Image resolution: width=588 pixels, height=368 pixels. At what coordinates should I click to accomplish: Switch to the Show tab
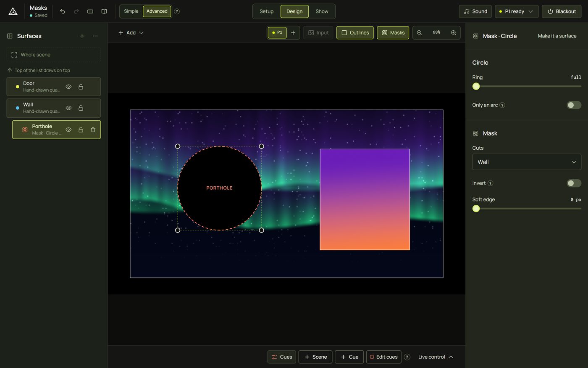[322, 11]
